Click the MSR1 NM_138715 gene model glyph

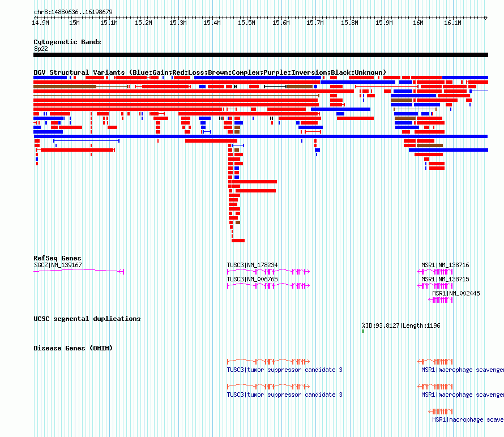click(x=435, y=286)
